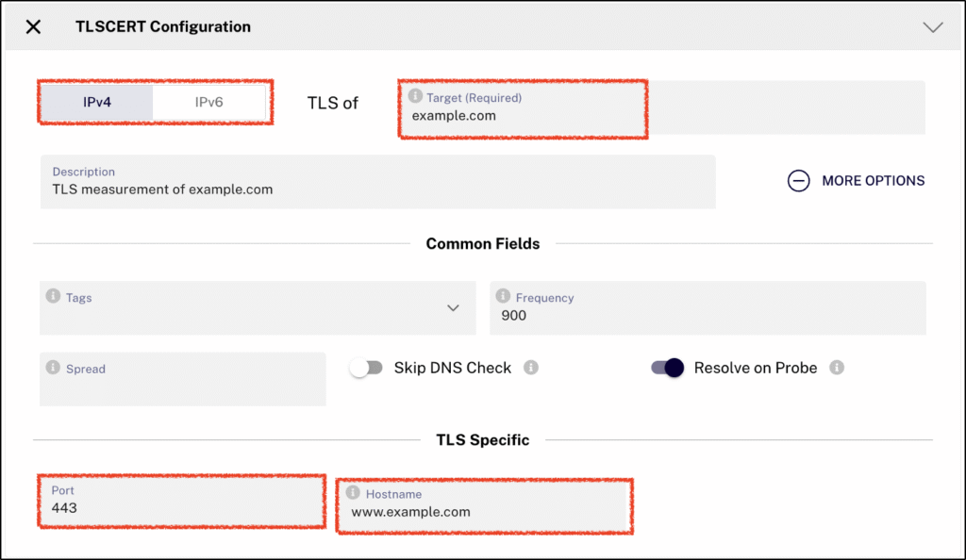Disable the Resolve on Probe toggle
Image resolution: width=966 pixels, height=560 pixels.
coord(667,369)
